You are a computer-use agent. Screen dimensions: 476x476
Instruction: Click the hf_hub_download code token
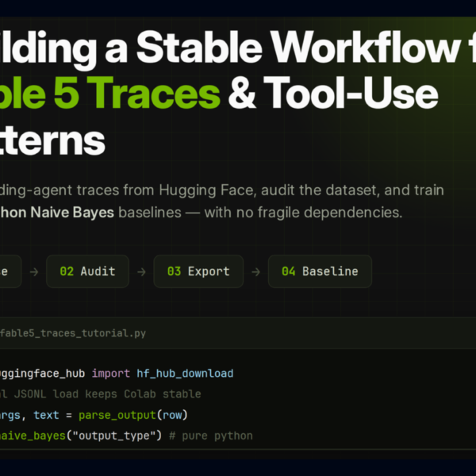click(x=185, y=374)
